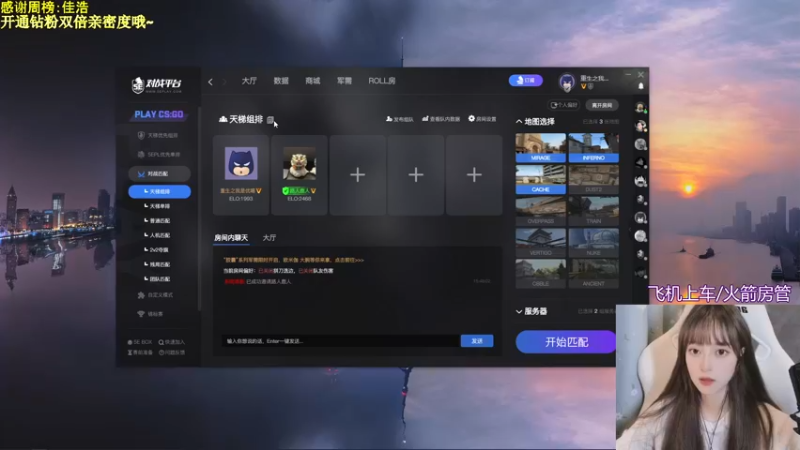Viewport: 800px width, 450px height.
Task: Click the PLAY CS:GO banner
Action: pyautogui.click(x=159, y=114)
